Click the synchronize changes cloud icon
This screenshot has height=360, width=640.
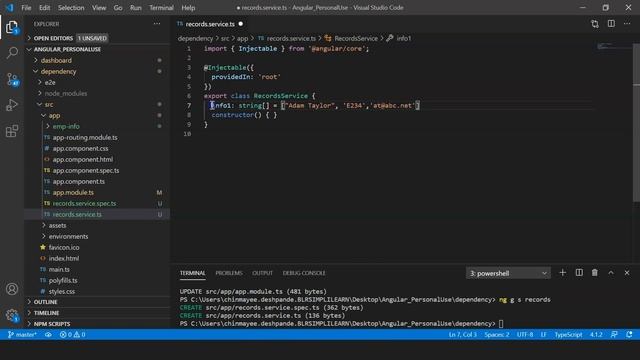(x=48, y=334)
